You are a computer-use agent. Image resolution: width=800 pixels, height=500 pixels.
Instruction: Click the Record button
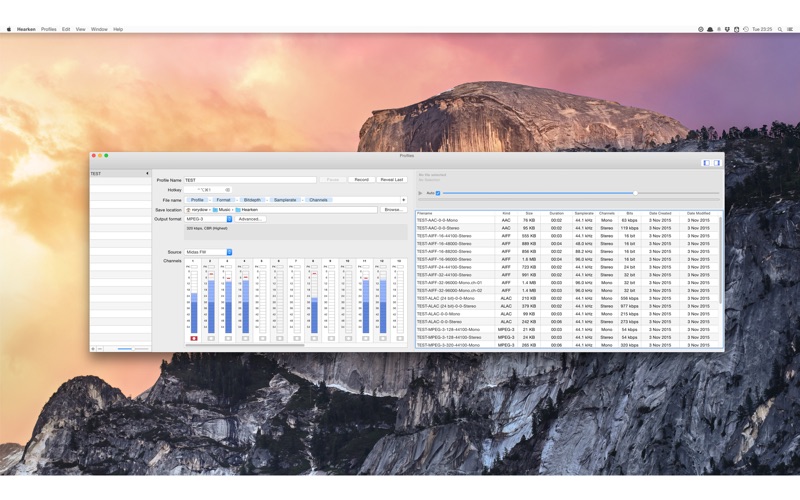coord(362,180)
